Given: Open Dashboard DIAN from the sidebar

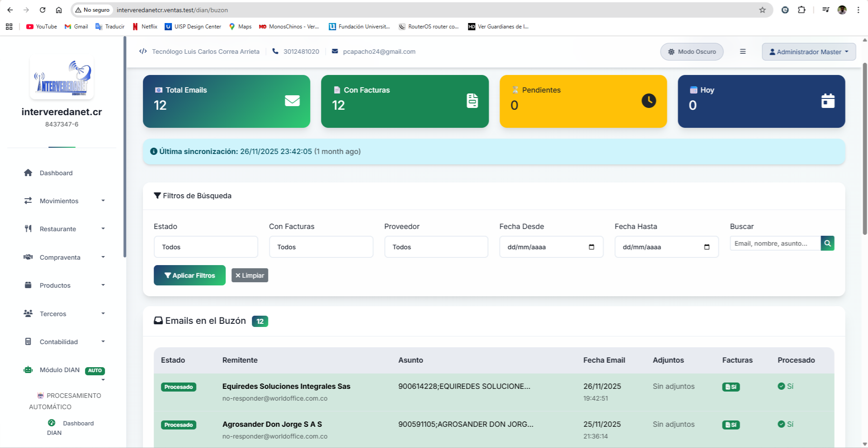Looking at the screenshot, I should 71,428.
